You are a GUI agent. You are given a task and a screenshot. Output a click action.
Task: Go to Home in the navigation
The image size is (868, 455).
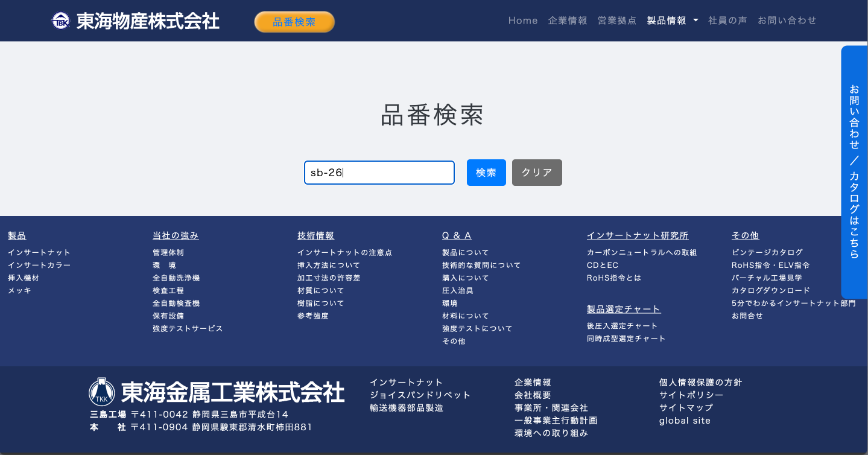(523, 21)
